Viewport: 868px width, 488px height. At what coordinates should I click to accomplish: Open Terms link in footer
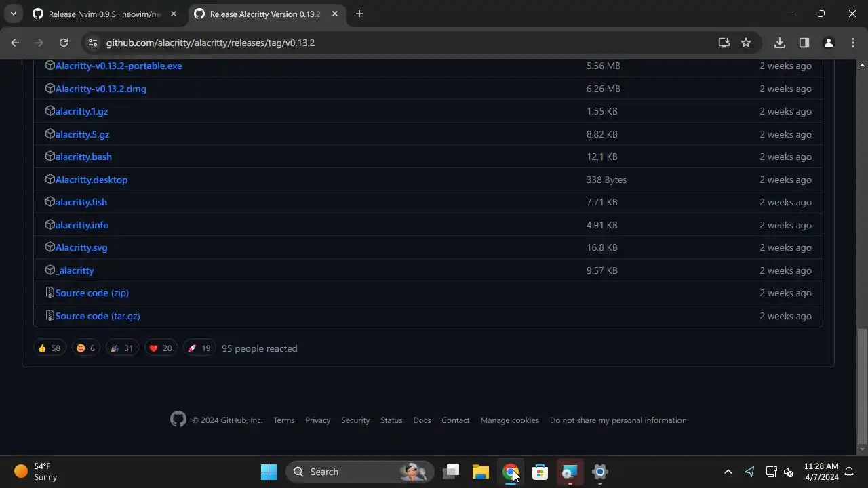pos(284,420)
